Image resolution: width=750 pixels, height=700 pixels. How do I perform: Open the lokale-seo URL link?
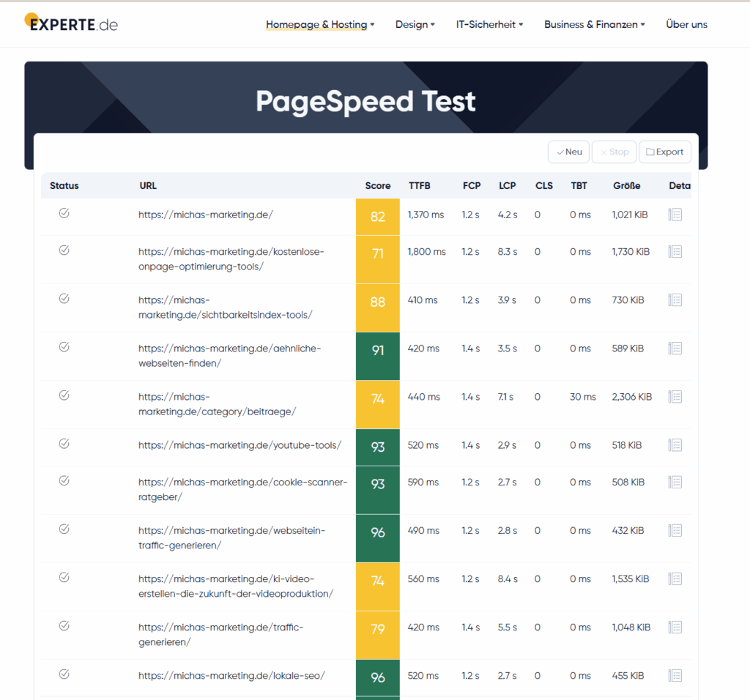231,676
